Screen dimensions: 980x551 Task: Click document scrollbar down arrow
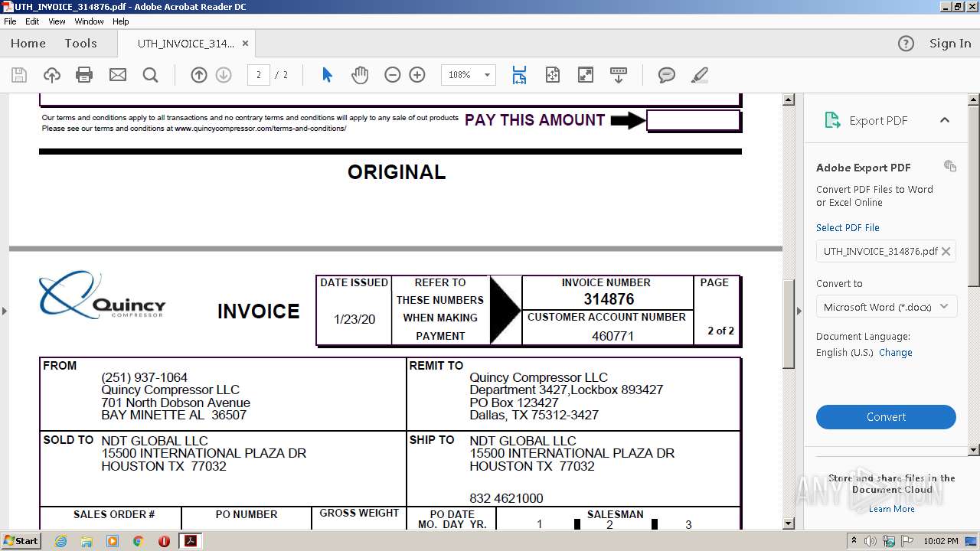click(x=789, y=523)
